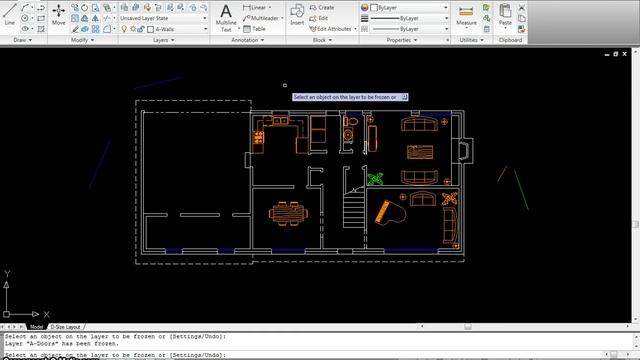The image size is (640, 360).
Task: Click the ByLayer object color swatch
Action: pyautogui.click(x=374, y=7)
